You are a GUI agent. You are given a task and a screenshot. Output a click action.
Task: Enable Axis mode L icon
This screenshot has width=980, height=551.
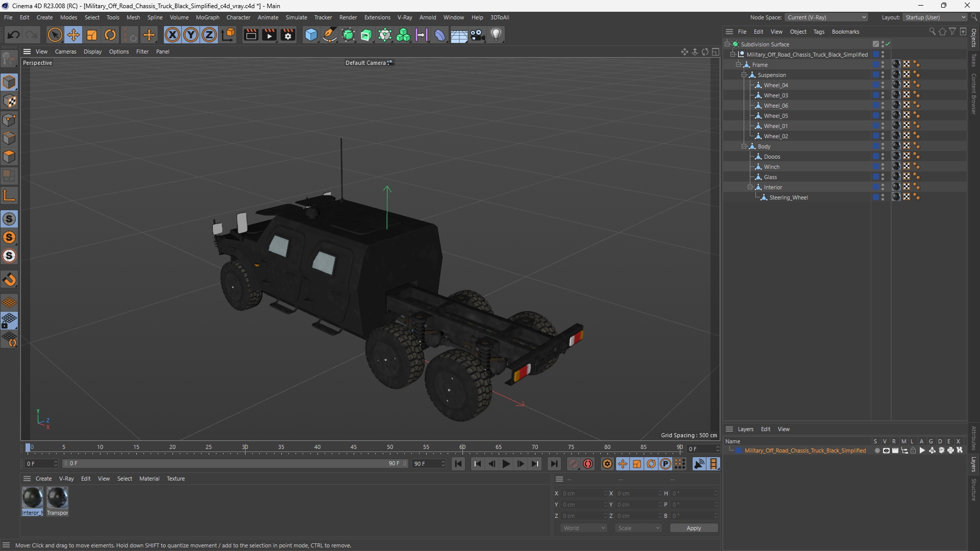tap(9, 195)
